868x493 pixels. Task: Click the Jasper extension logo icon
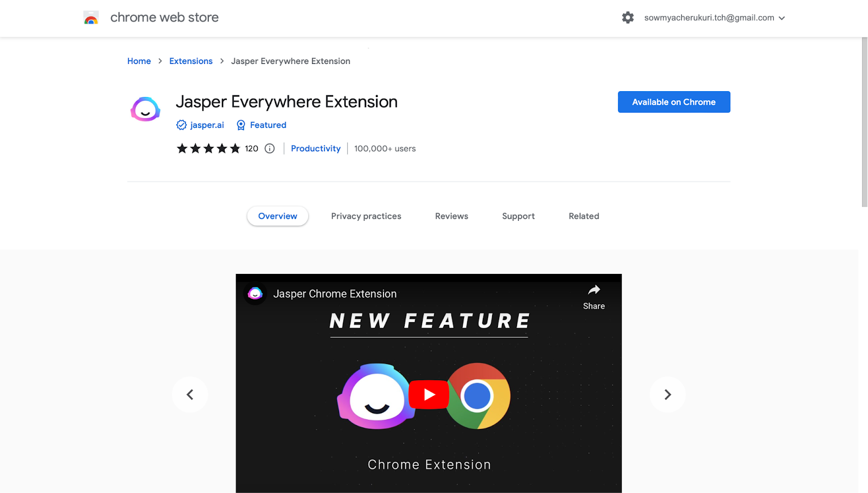[x=145, y=109]
